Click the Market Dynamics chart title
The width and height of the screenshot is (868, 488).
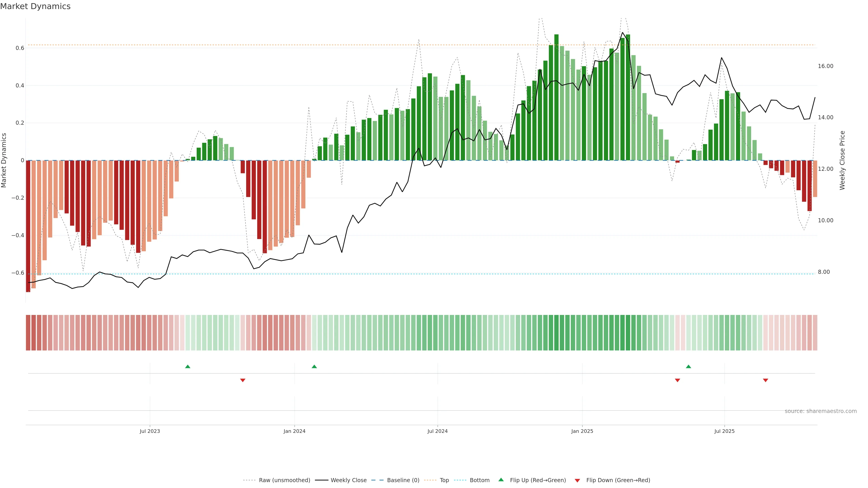click(35, 6)
